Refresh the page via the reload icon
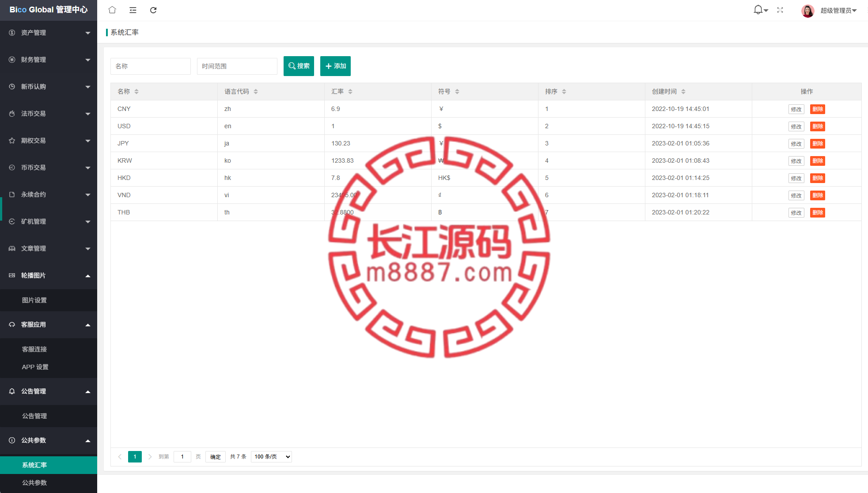The height and width of the screenshot is (493, 868). (x=153, y=10)
